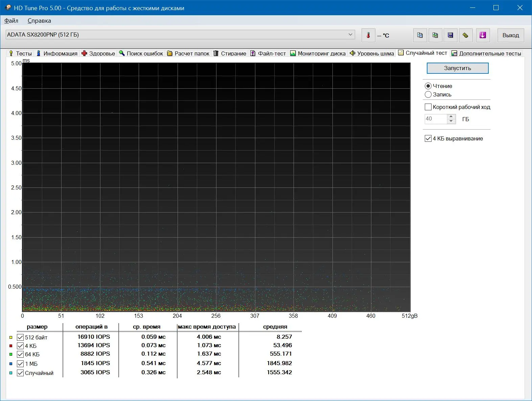Select the Запись radio button
The height and width of the screenshot is (401, 532).
click(x=428, y=94)
